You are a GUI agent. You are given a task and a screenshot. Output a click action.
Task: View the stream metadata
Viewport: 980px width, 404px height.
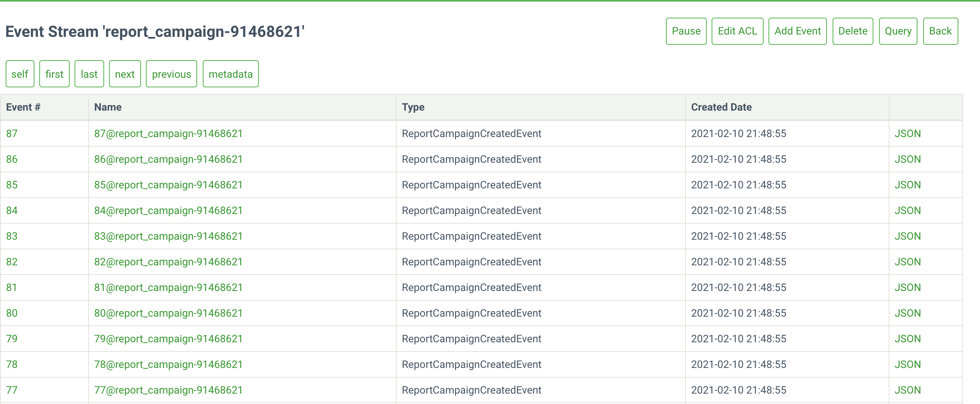(230, 74)
